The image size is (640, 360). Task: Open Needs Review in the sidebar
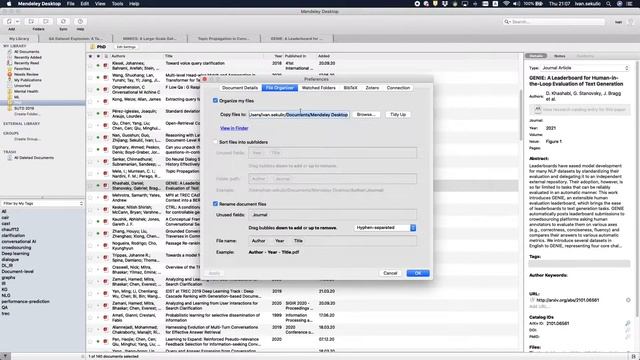(x=26, y=75)
